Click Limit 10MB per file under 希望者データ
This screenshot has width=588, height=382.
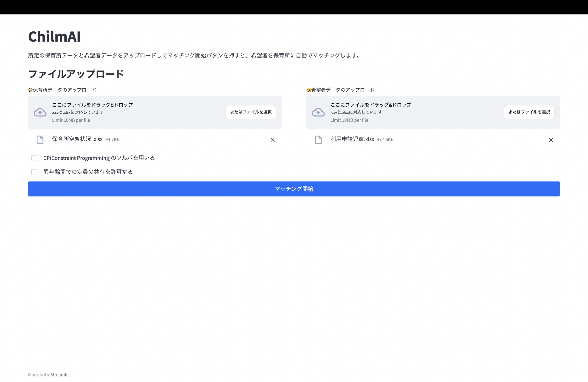coord(349,120)
